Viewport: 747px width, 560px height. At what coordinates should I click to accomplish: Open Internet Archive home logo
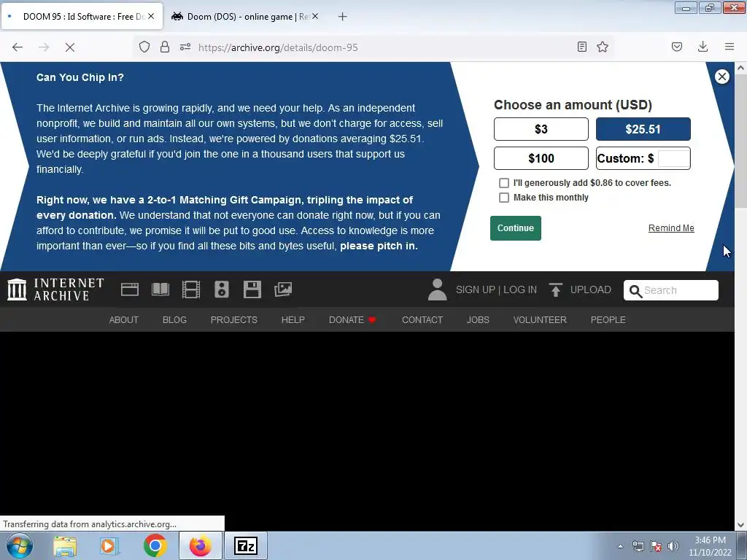[55, 289]
